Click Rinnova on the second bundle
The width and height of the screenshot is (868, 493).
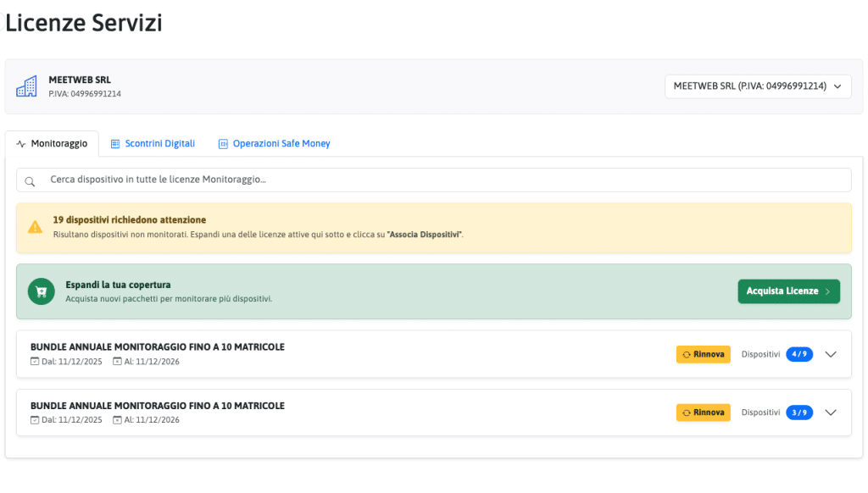(703, 413)
